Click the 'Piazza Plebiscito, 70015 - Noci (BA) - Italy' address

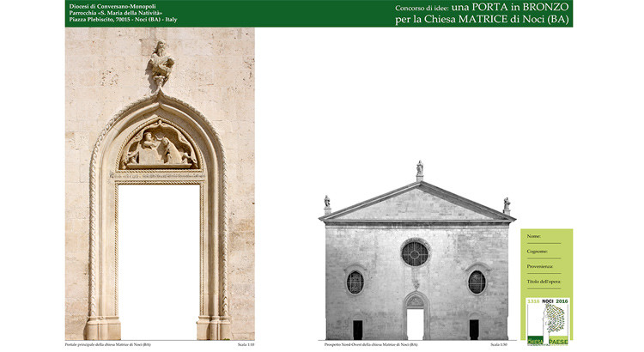point(123,19)
